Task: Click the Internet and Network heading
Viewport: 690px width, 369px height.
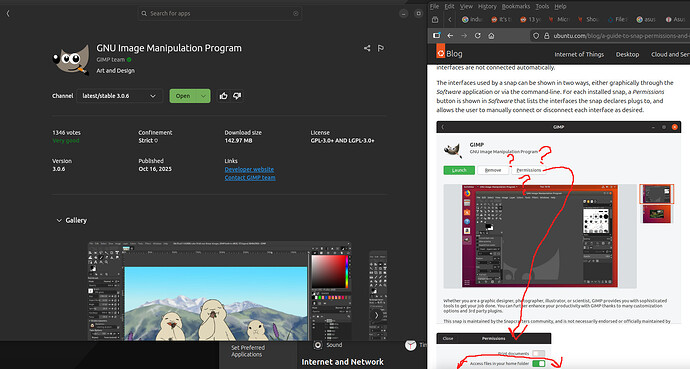Action: pyautogui.click(x=342, y=362)
